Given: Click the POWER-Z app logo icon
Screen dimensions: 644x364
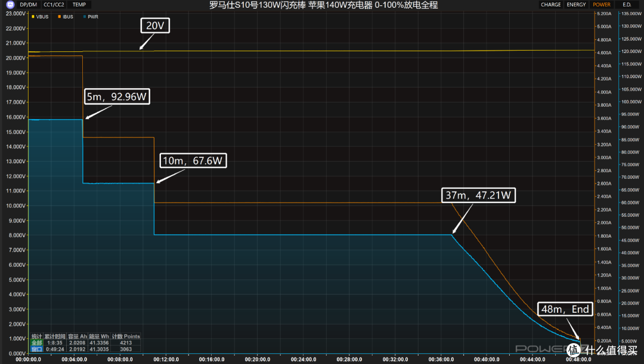Looking at the screenshot, I should point(10,5).
